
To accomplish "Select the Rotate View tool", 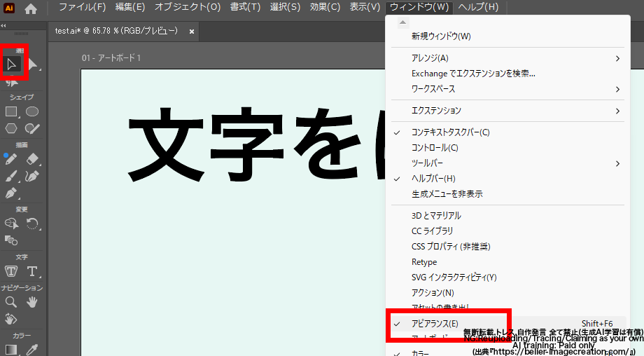I will tap(11, 319).
